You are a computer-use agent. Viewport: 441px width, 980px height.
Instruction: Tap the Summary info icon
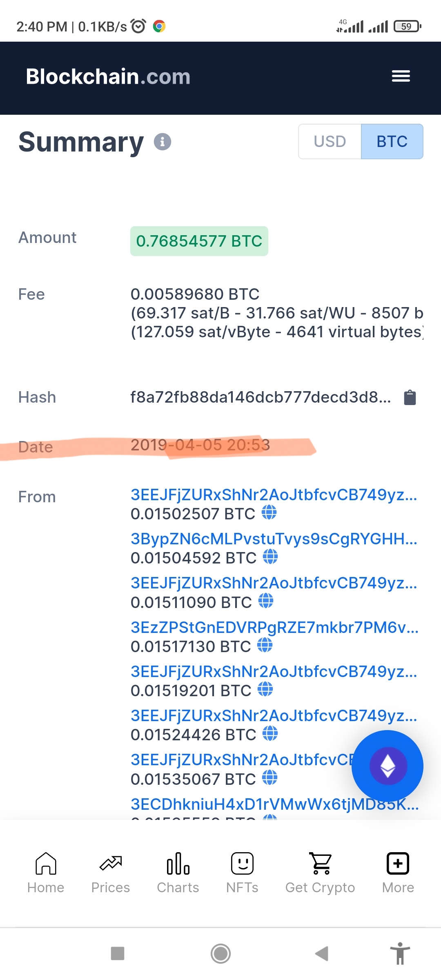point(163,142)
